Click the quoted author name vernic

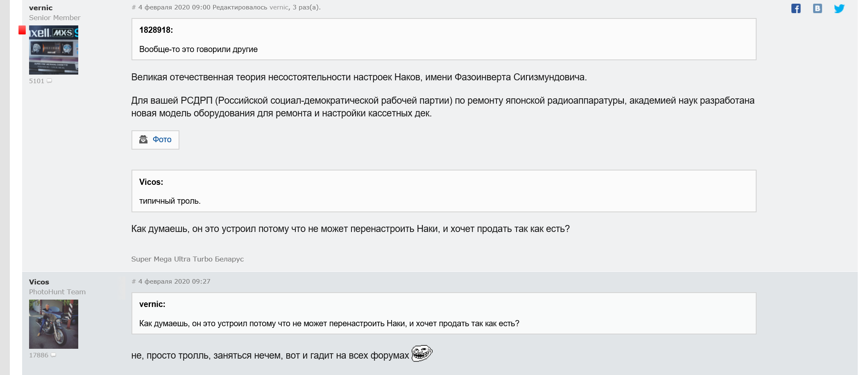pyautogui.click(x=152, y=304)
